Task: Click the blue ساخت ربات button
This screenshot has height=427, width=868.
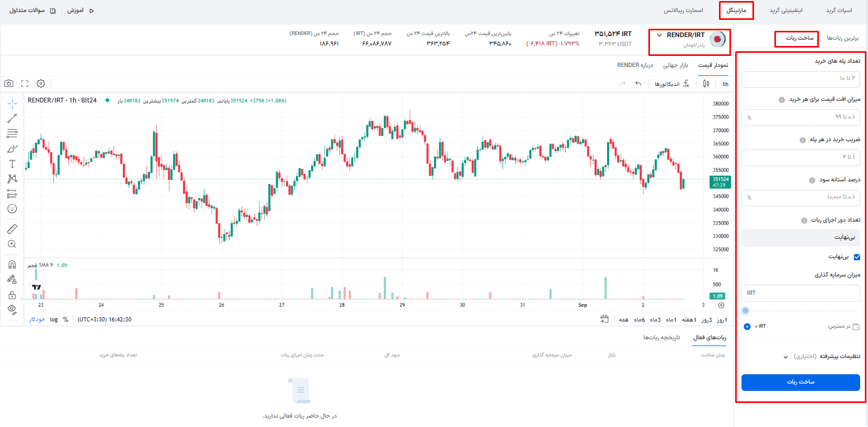Action: click(800, 382)
